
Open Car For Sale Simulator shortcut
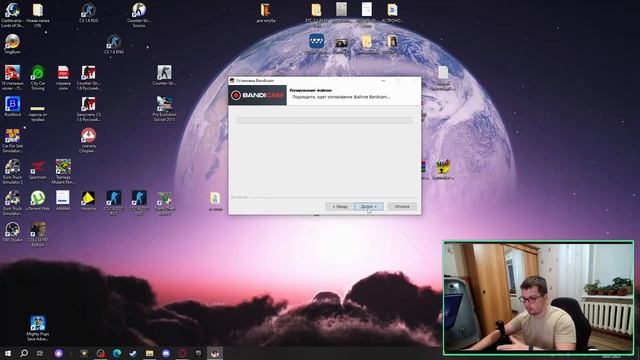tap(12, 140)
